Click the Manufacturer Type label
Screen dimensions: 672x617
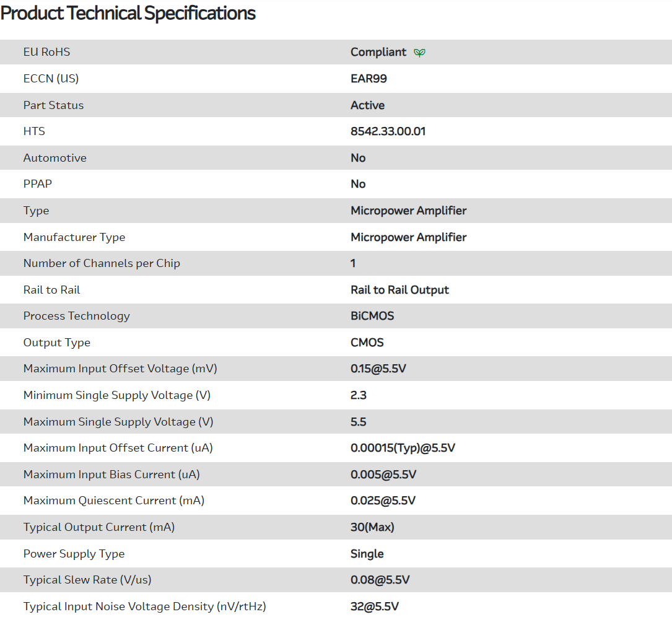(74, 237)
